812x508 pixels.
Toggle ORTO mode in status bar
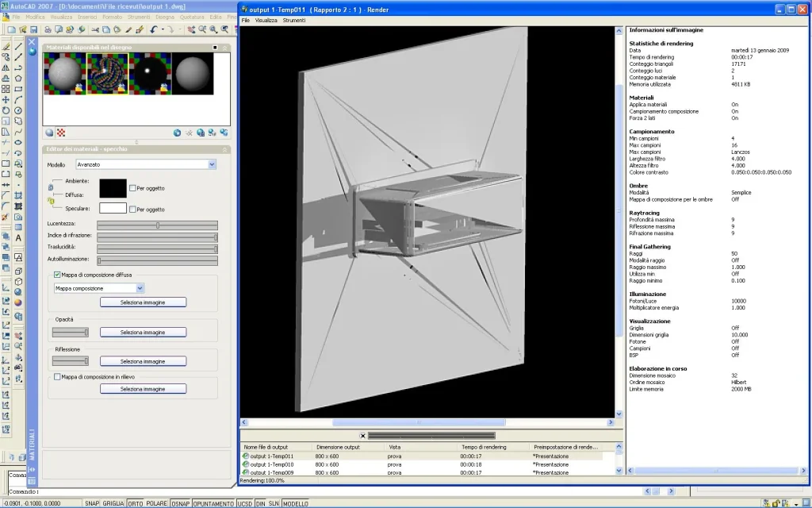[135, 503]
